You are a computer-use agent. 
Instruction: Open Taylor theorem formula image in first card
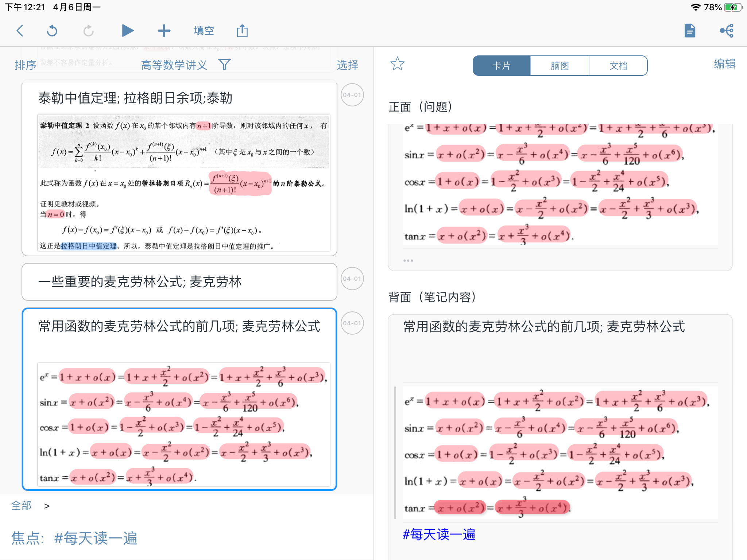coord(184,183)
